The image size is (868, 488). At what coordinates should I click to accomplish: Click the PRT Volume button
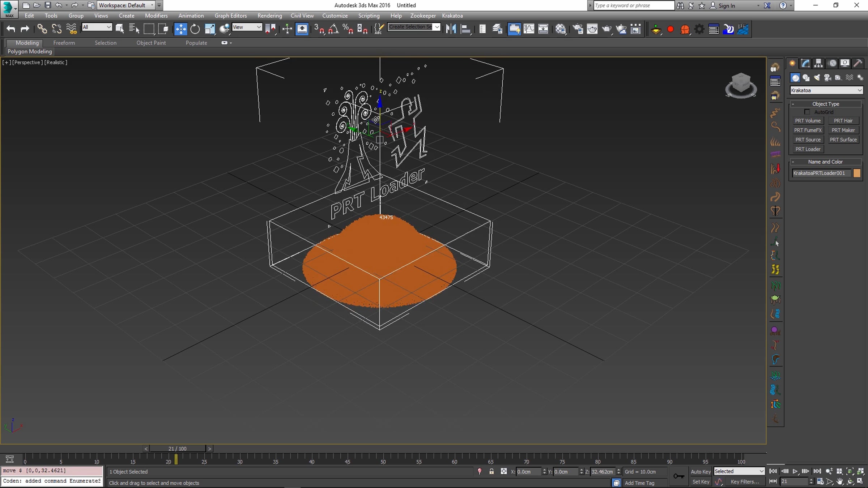[808, 121]
